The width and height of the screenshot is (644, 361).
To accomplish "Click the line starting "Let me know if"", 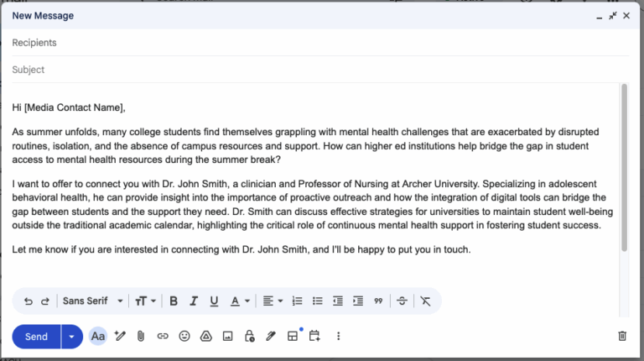I will click(241, 249).
